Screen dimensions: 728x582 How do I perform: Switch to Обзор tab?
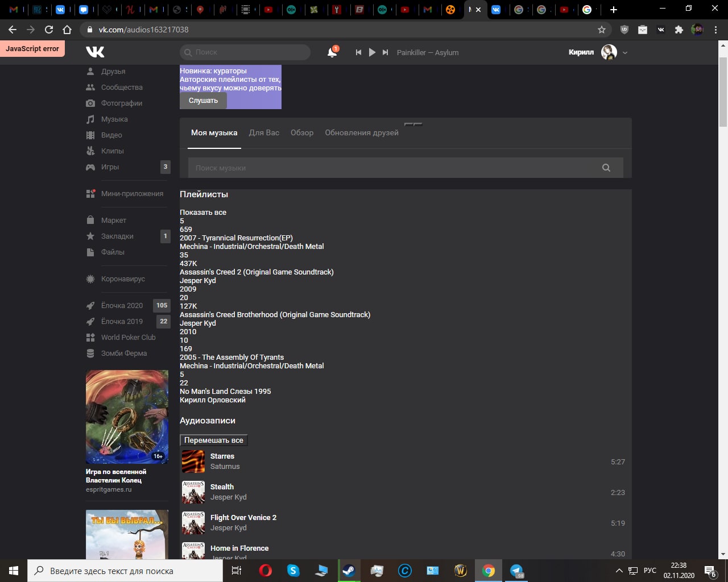[x=302, y=133]
